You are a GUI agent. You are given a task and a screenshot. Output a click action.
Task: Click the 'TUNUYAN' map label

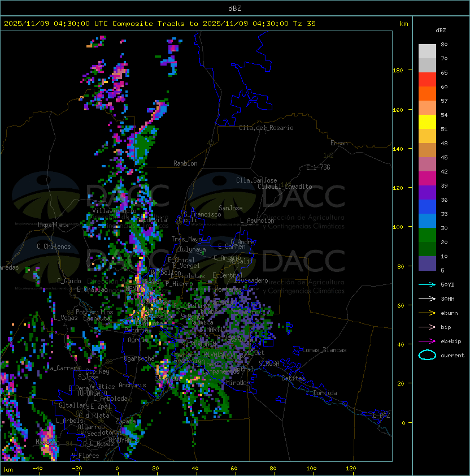coord(120,440)
